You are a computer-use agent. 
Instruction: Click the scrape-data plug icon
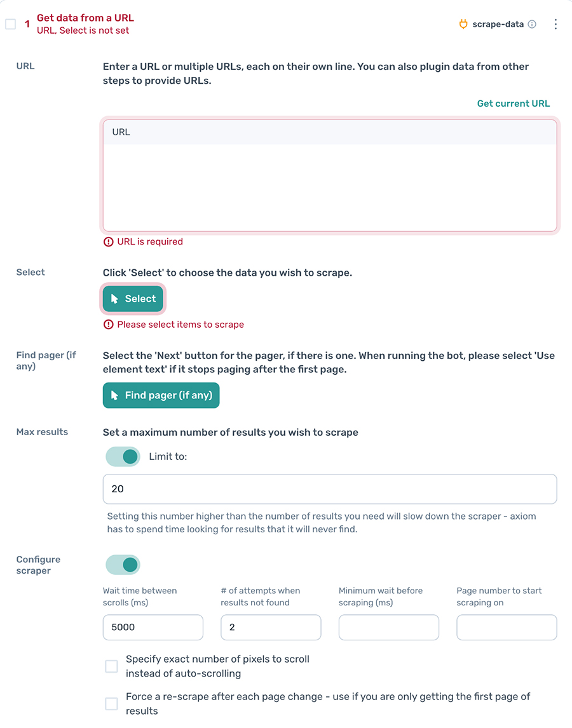tap(463, 24)
